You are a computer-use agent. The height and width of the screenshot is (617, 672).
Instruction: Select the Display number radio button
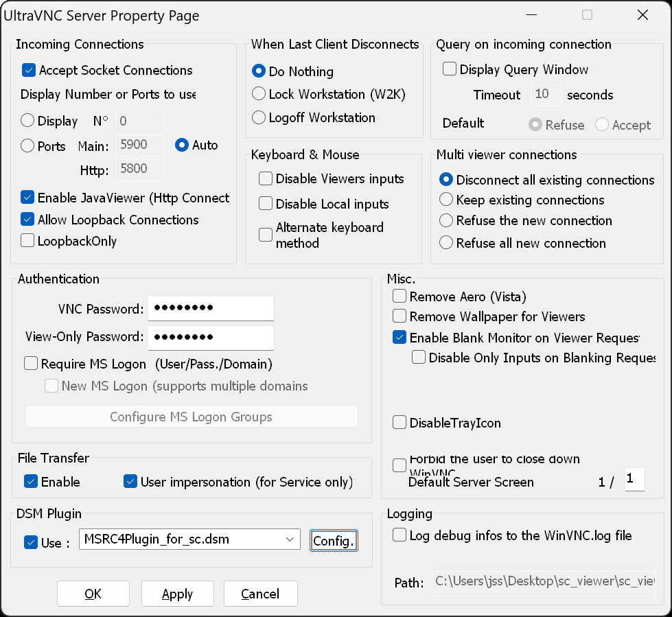coord(27,121)
